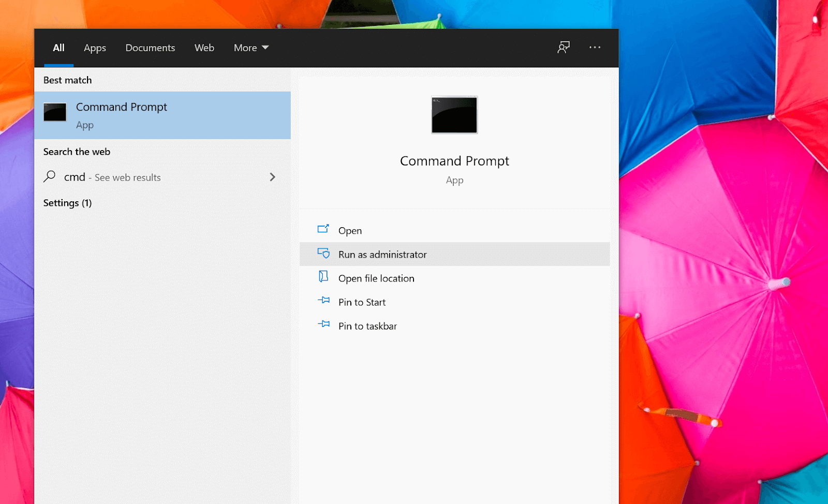Open the More filters dropdown
This screenshot has width=828, height=504.
tap(250, 48)
